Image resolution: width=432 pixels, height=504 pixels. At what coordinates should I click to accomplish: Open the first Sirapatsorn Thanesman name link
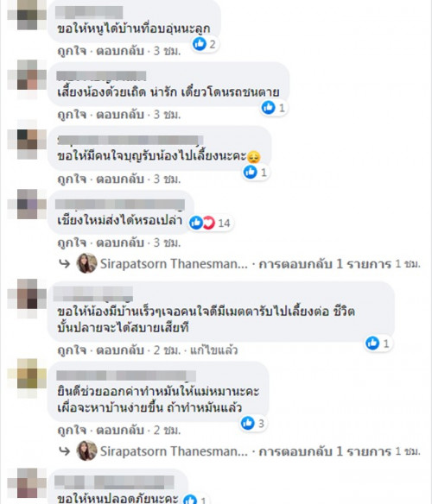tap(174, 264)
